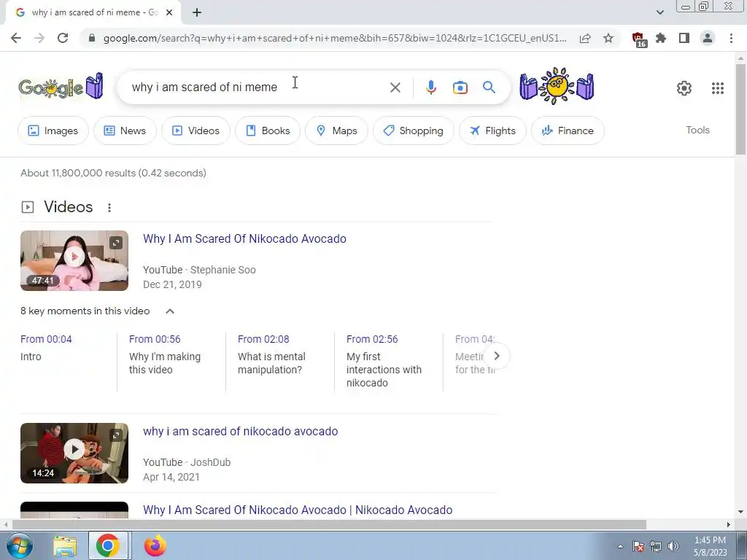This screenshot has width=747, height=560.
Task: Filter results by Flights
Action: click(492, 131)
